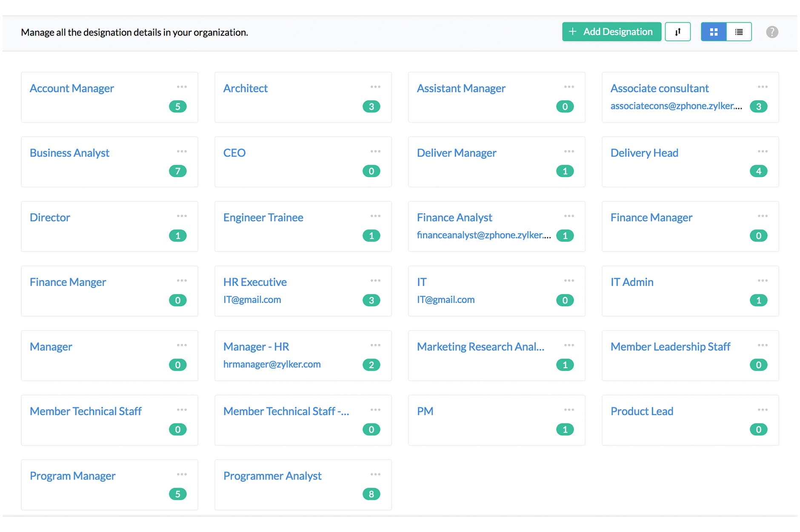The width and height of the screenshot is (800, 532).
Task: Click the count badge on Program Manager
Action: pyautogui.click(x=178, y=494)
